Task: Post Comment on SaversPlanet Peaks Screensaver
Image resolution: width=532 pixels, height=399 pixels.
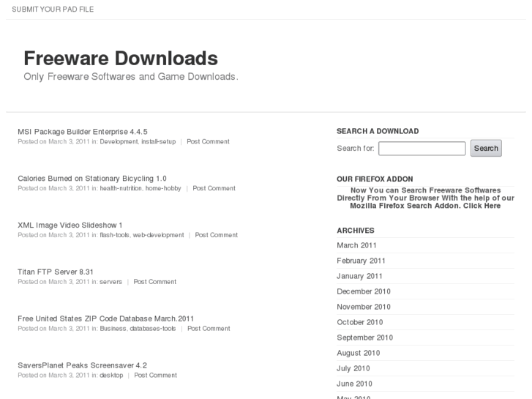Action: click(x=155, y=376)
